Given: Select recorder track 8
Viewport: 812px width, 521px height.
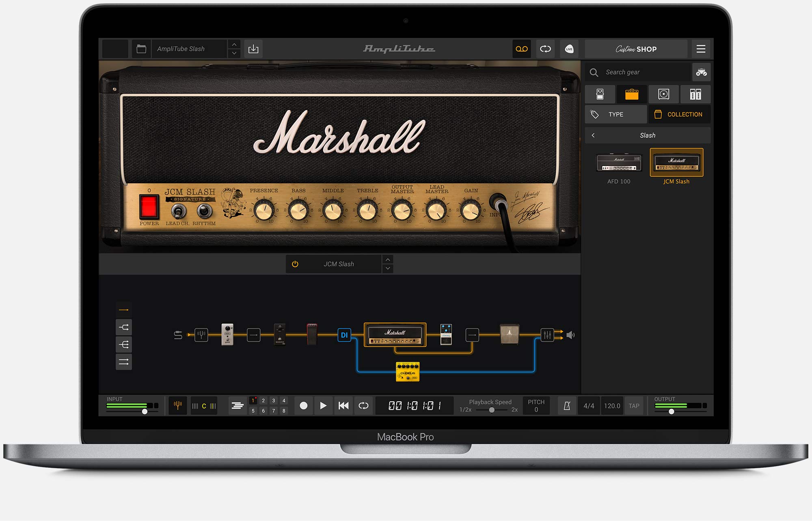Looking at the screenshot, I should pos(284,411).
